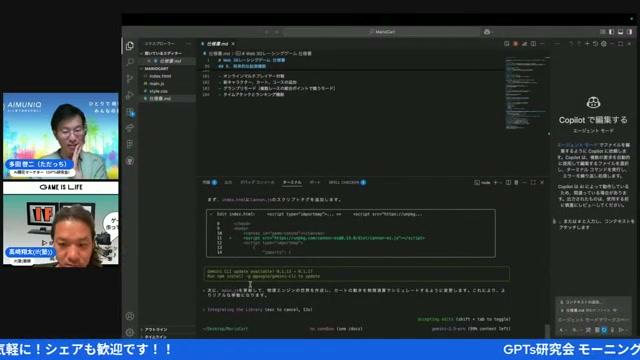Send the Copilot chat message
Viewport: 640px width, 360px height.
point(621,330)
